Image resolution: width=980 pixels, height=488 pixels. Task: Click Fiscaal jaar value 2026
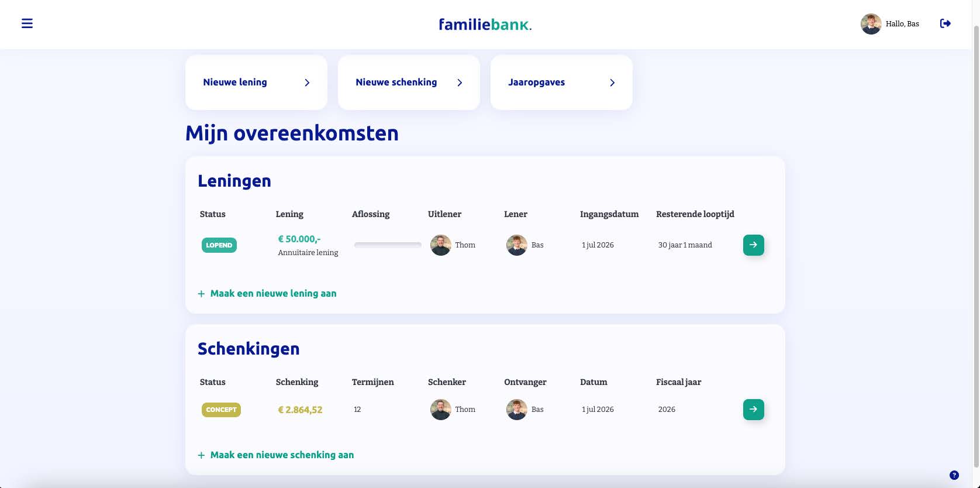coord(667,410)
